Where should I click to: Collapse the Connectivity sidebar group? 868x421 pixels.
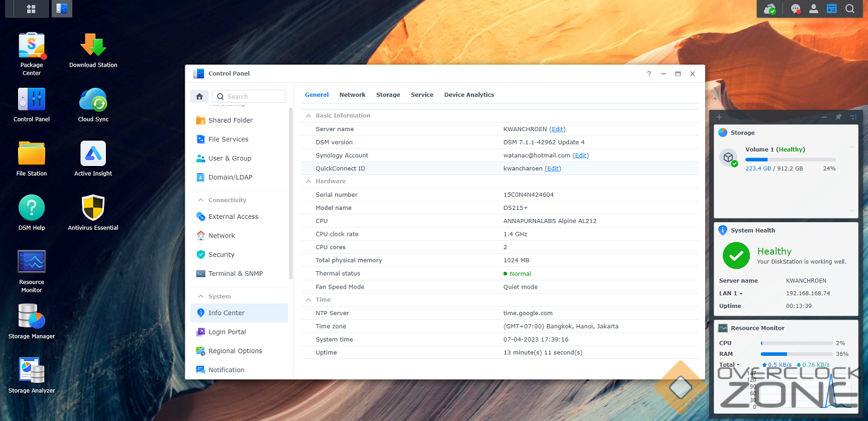pos(201,200)
